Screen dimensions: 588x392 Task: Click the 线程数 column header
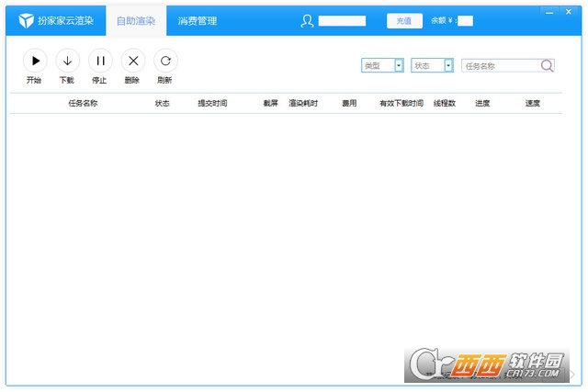pos(445,103)
